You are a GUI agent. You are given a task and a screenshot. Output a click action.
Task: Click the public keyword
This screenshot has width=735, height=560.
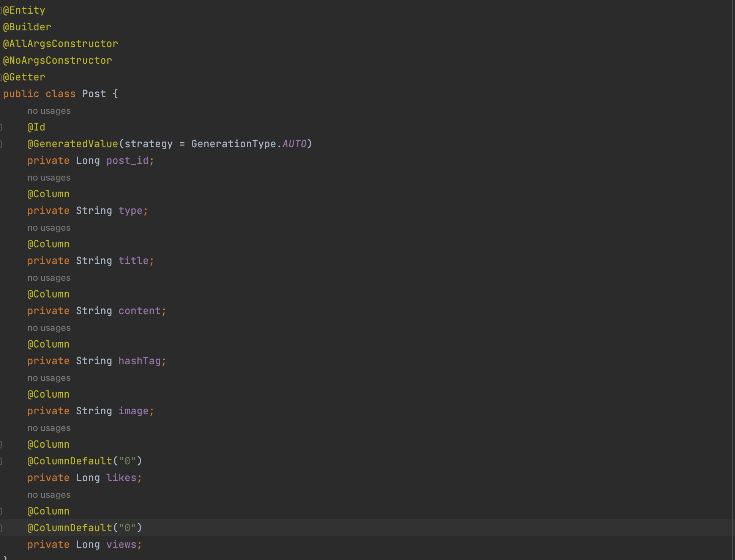click(21, 94)
